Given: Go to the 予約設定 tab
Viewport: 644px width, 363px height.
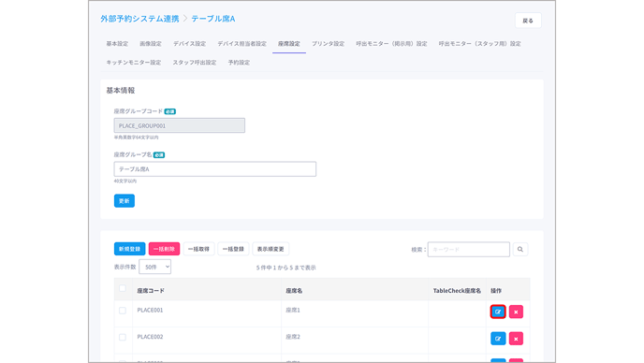Looking at the screenshot, I should [239, 63].
